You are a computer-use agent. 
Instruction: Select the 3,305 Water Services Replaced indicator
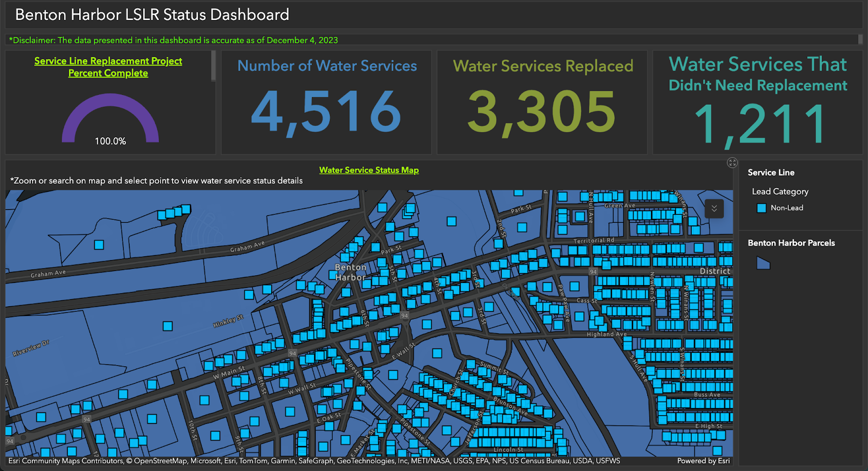[x=541, y=112]
